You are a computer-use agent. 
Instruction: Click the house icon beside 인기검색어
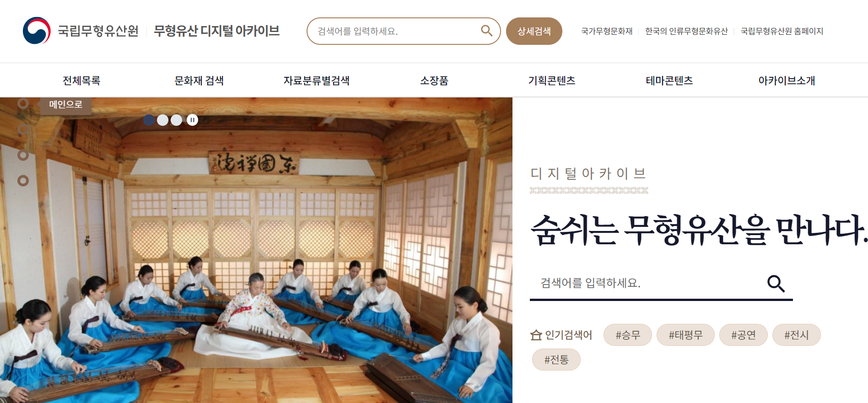(x=536, y=335)
